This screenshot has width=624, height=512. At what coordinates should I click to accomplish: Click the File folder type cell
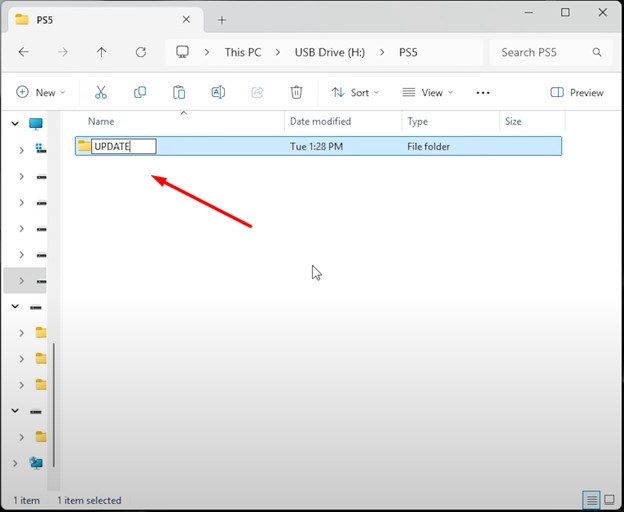click(x=428, y=146)
